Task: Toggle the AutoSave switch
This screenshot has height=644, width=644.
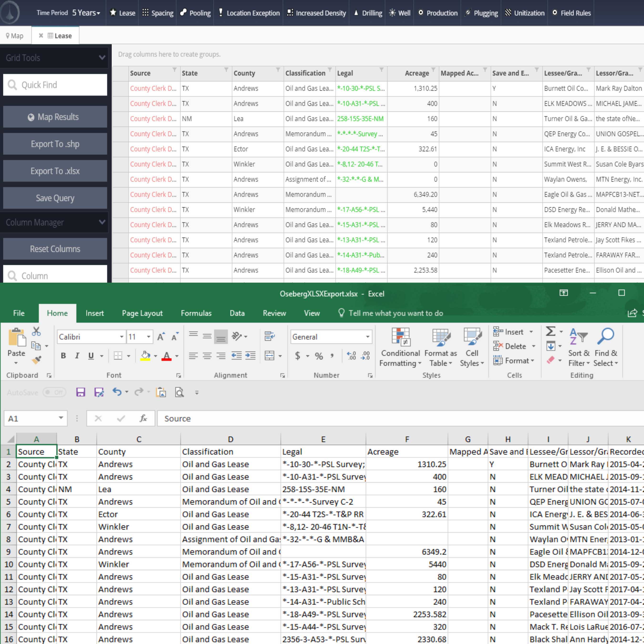Action: click(x=54, y=392)
